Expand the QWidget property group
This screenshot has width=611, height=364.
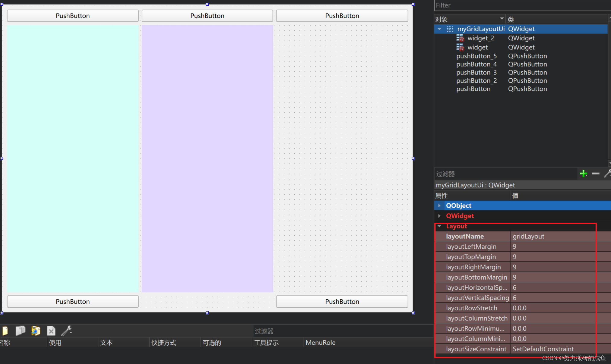pos(439,216)
